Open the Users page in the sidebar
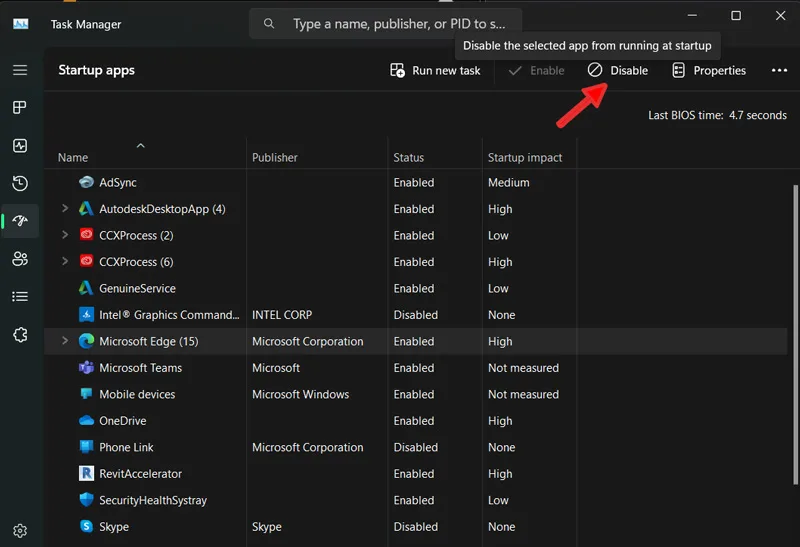The width and height of the screenshot is (800, 547). [x=20, y=259]
